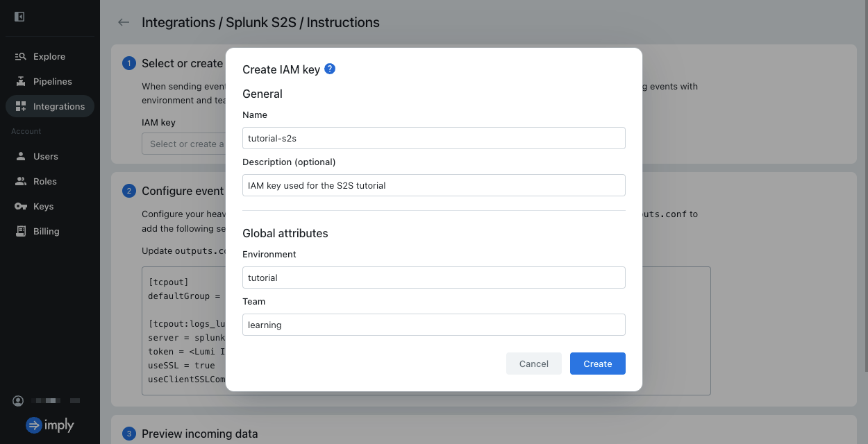Click the Cancel button
868x444 pixels.
(x=534, y=364)
